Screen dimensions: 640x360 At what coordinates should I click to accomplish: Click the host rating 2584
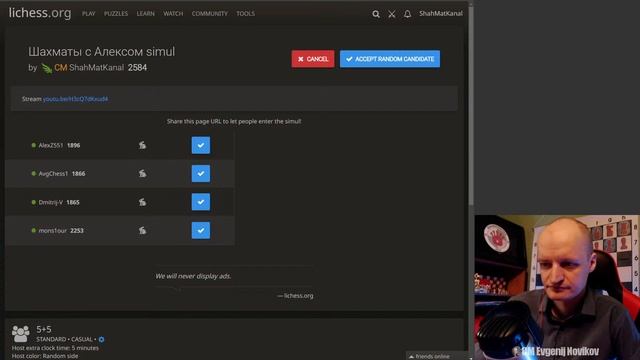click(137, 68)
